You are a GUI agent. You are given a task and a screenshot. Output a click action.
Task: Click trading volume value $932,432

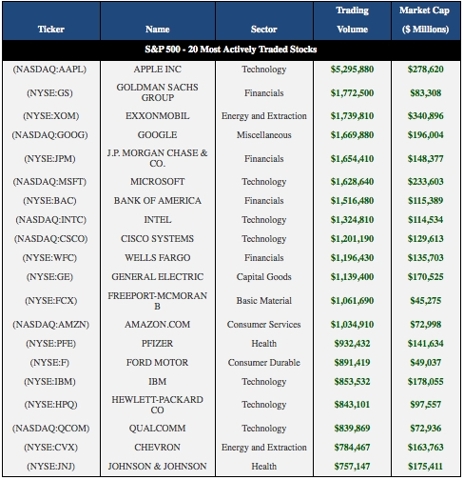tap(352, 343)
